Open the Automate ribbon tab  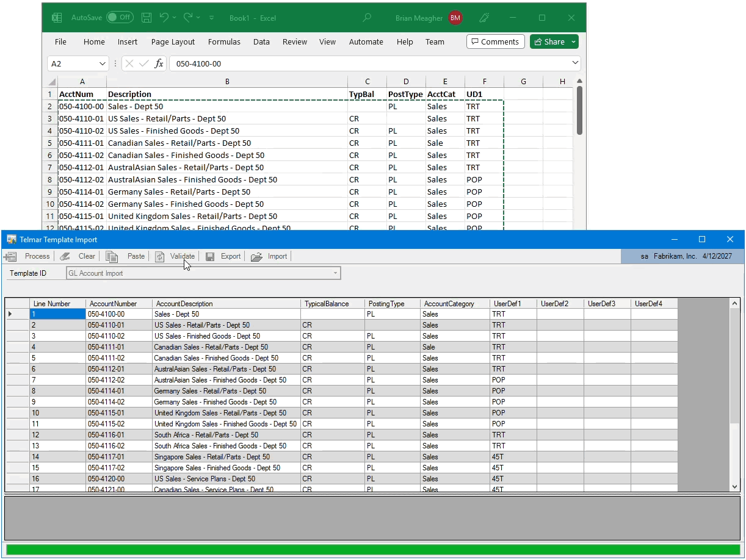point(366,41)
